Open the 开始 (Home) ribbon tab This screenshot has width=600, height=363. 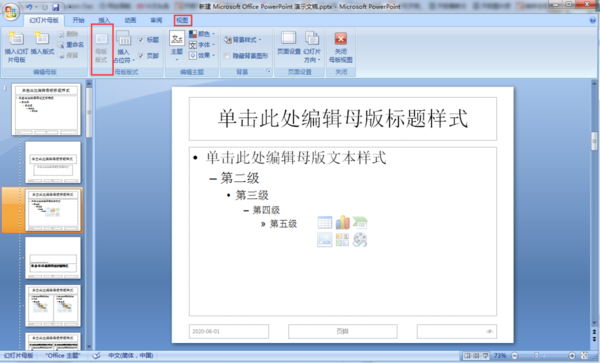tap(78, 20)
